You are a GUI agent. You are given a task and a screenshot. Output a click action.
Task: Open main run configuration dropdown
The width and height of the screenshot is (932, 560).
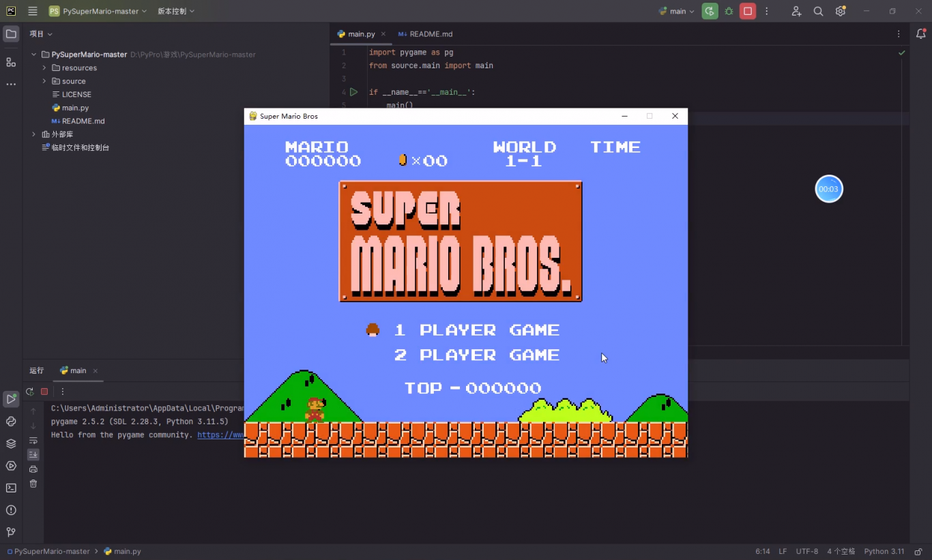tap(676, 11)
